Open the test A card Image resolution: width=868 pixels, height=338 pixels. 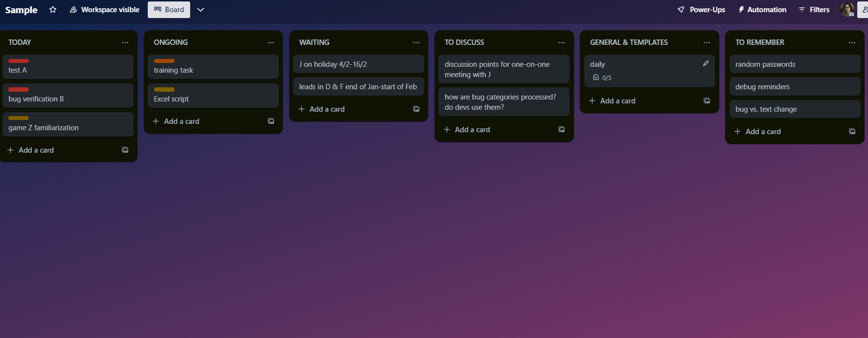point(68,67)
